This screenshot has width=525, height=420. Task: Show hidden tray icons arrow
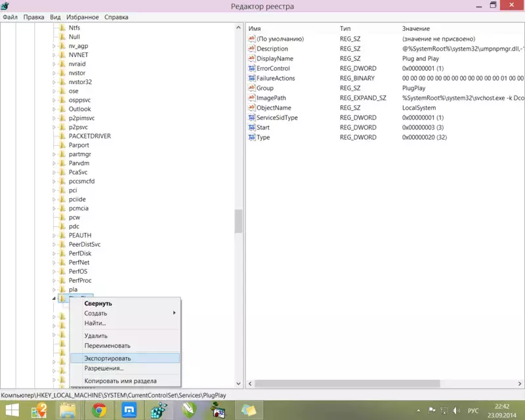coord(418,411)
